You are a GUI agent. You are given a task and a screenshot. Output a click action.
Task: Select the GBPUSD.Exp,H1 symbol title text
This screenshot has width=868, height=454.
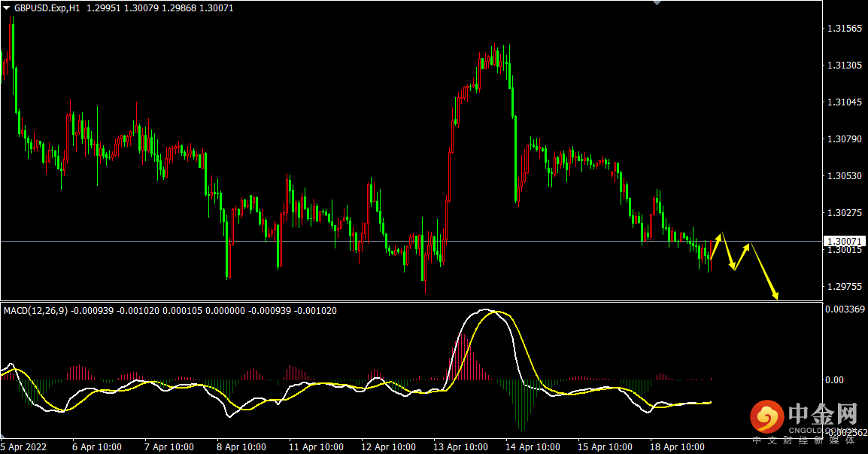(47, 7)
